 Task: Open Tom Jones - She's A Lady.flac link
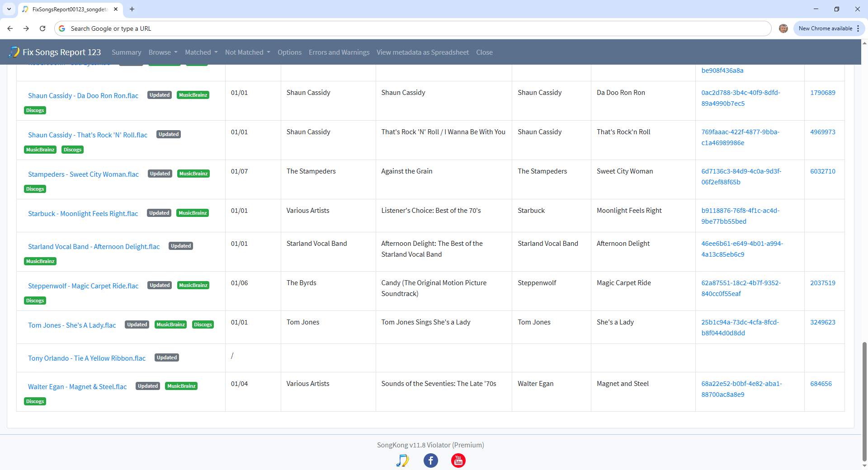click(72, 325)
